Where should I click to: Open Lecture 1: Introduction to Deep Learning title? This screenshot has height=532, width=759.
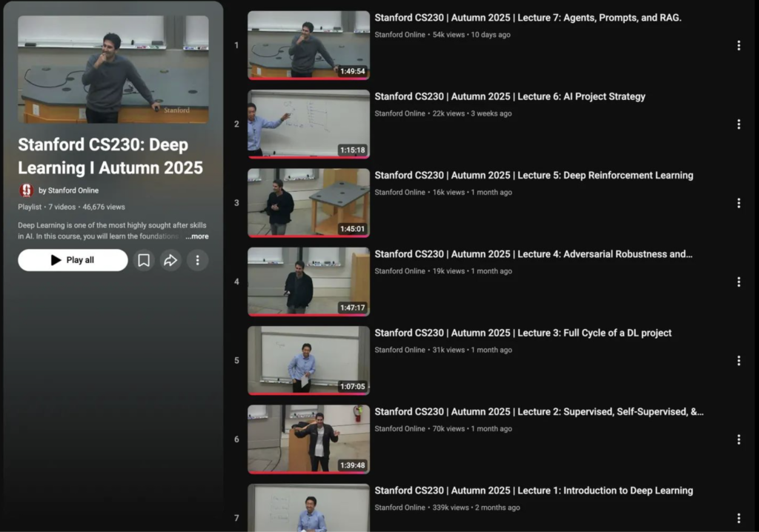(x=534, y=491)
